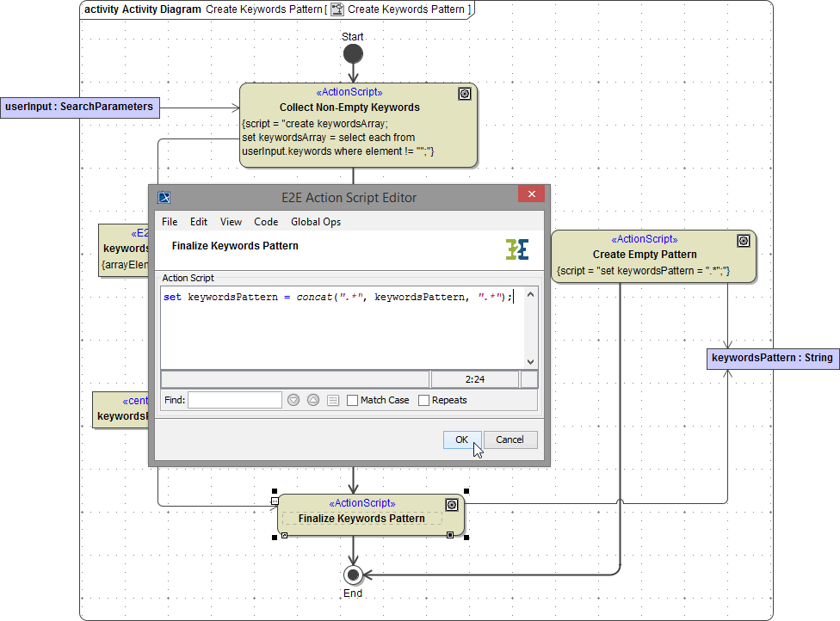Click the gear icon on Finalize Keywords Pattern node
The height and width of the screenshot is (621, 840).
tap(451, 505)
